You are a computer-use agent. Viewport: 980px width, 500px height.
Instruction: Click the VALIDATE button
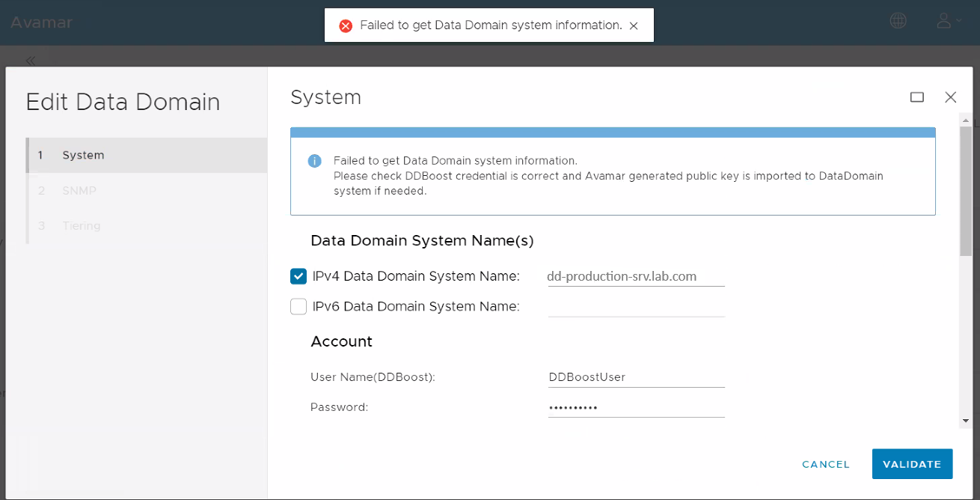click(x=912, y=464)
